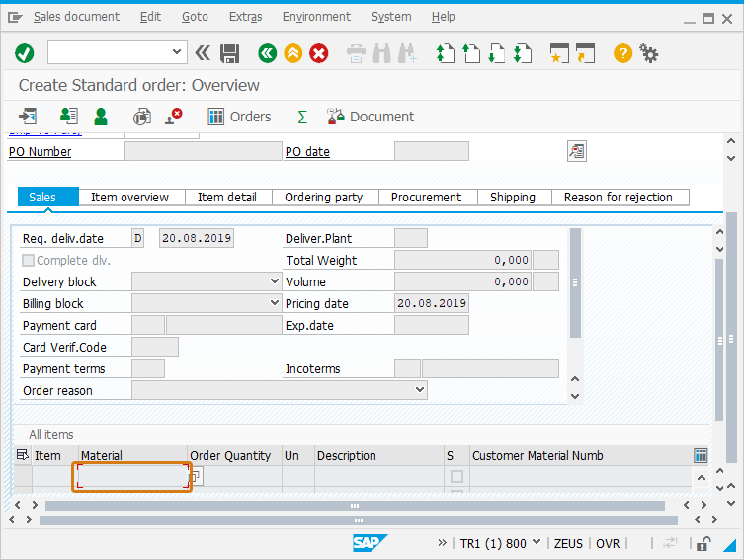This screenshot has height=560, width=744.
Task: Click the Orders button
Action: (240, 117)
